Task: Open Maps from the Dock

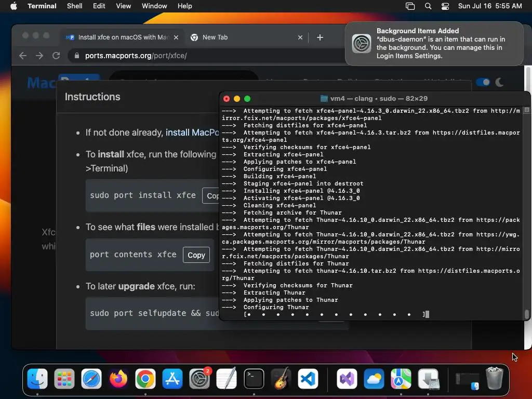Action: point(401,379)
